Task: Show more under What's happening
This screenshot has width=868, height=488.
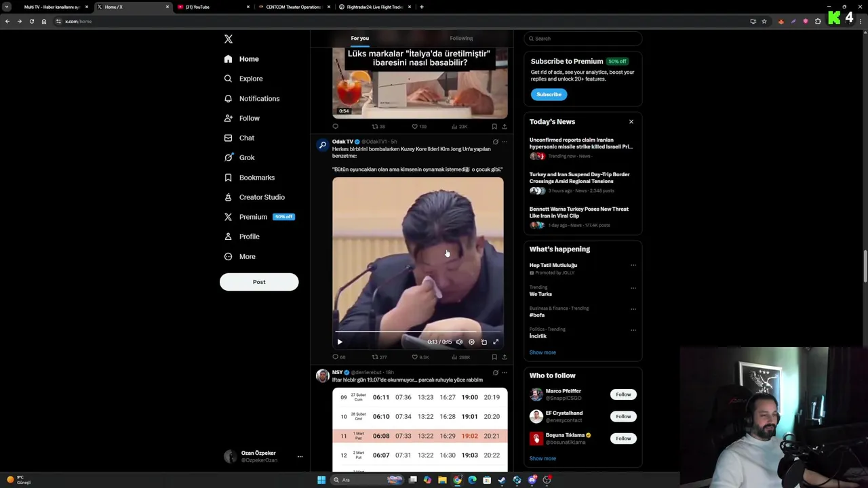Action: click(542, 352)
